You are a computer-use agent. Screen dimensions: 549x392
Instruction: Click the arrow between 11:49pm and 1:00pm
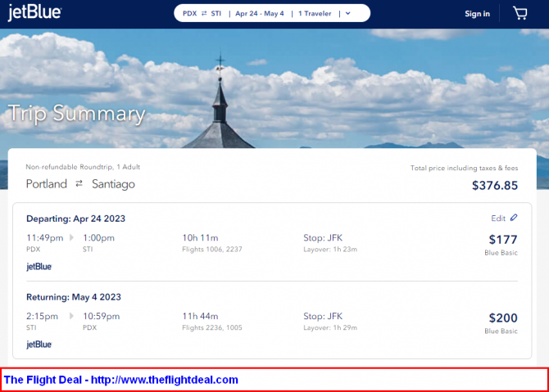(71, 238)
